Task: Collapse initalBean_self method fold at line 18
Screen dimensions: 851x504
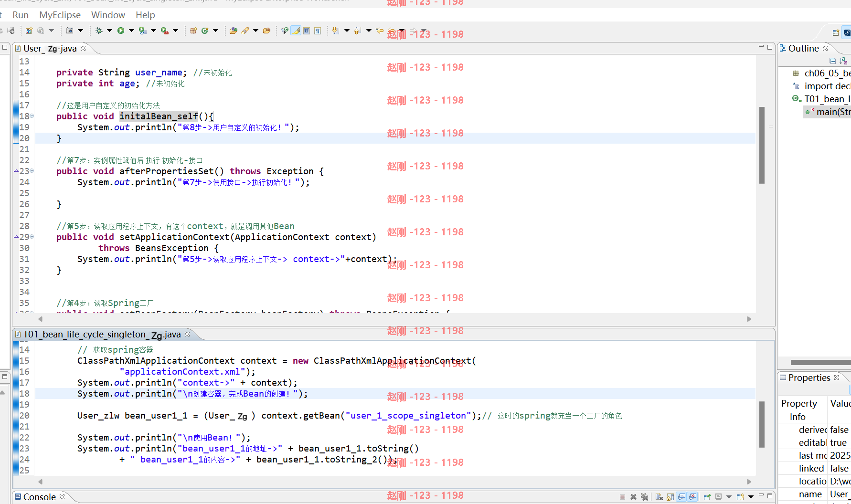Action: coord(32,116)
